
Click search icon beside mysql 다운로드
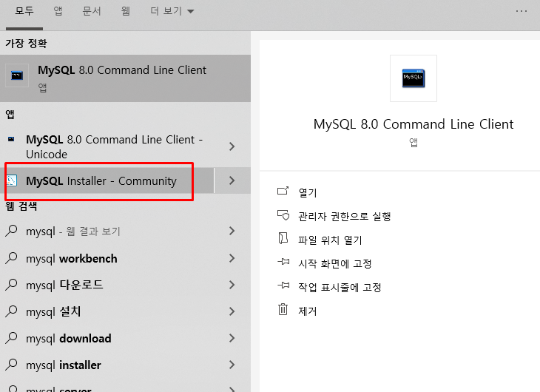(x=11, y=285)
